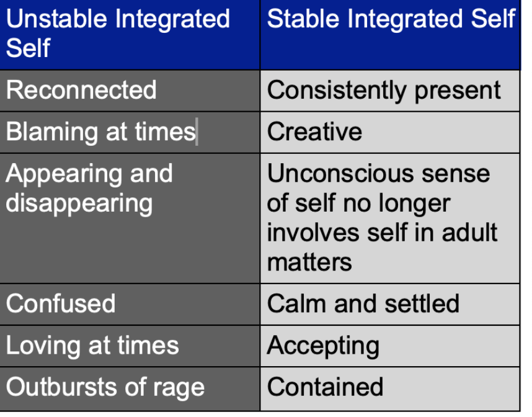Select the "Calm and settled" cell

(x=391, y=304)
